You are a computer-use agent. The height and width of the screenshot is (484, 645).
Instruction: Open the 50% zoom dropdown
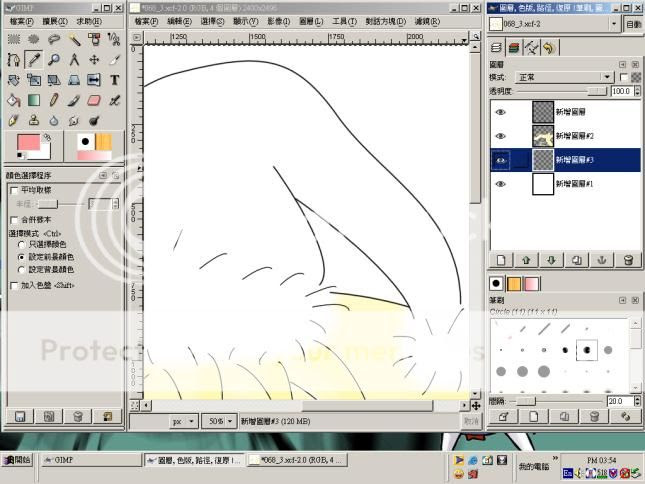(x=219, y=421)
